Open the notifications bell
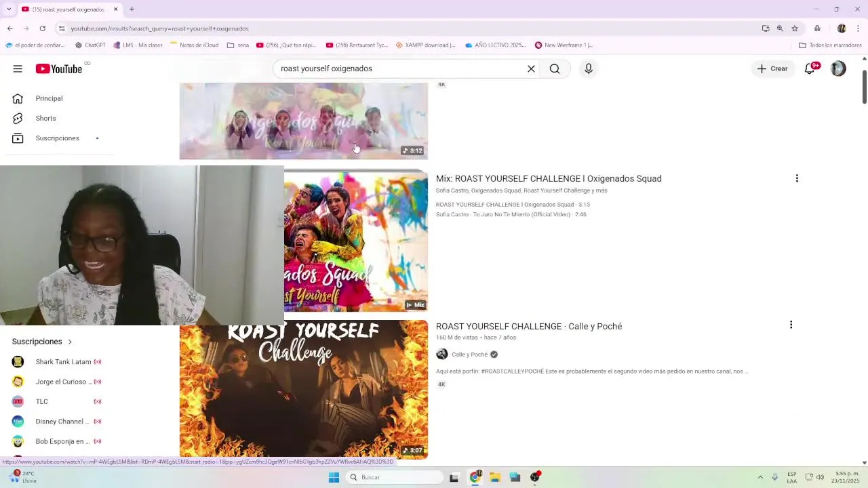This screenshot has height=488, width=868. 810,68
